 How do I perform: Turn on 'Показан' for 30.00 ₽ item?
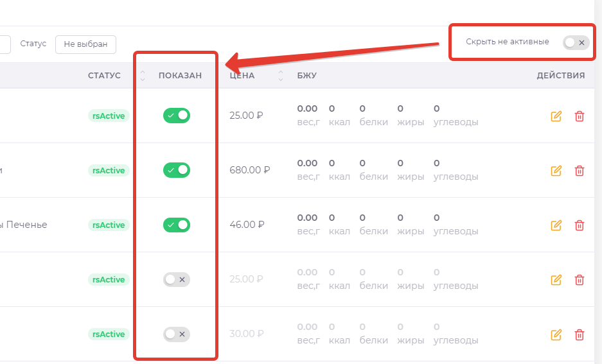(x=177, y=334)
